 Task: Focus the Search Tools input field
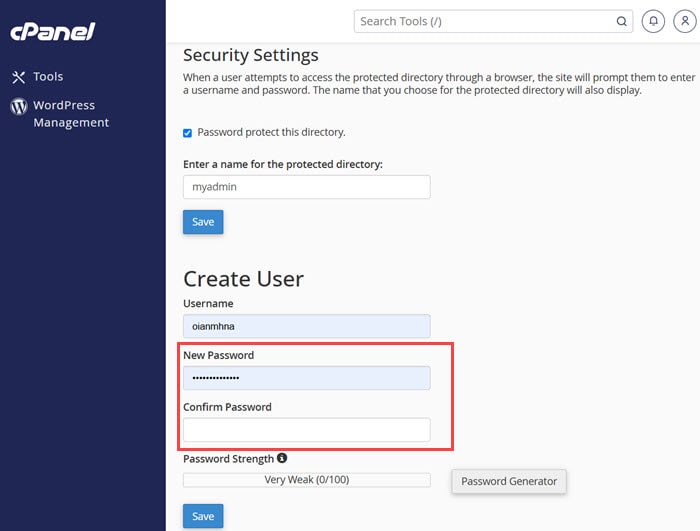click(x=485, y=21)
